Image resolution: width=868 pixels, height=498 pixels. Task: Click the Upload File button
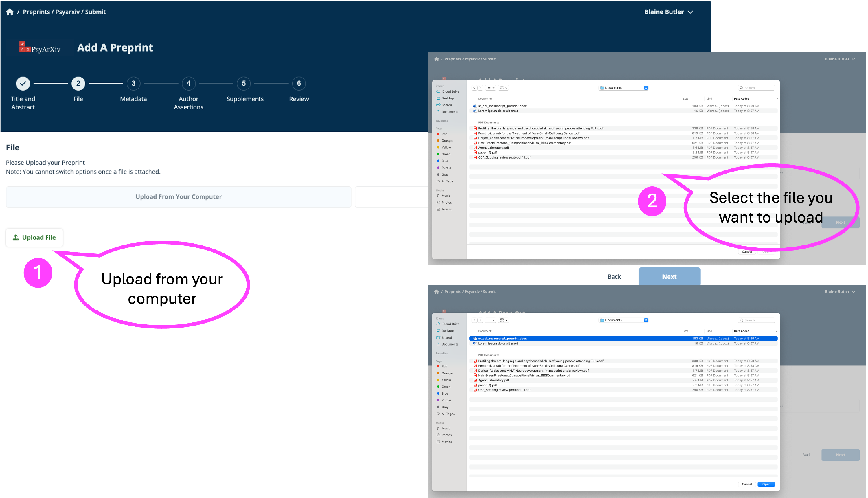[34, 237]
